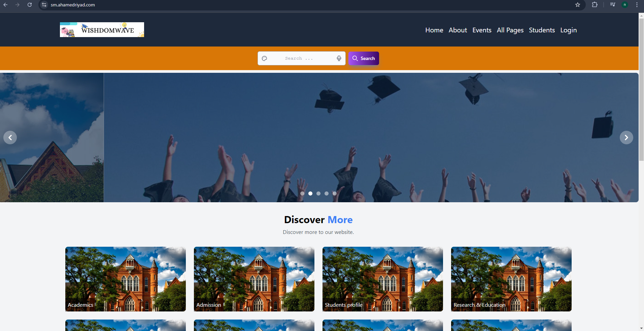The image size is (644, 331).
Task: Bookmark this page with star icon
Action: (x=578, y=5)
